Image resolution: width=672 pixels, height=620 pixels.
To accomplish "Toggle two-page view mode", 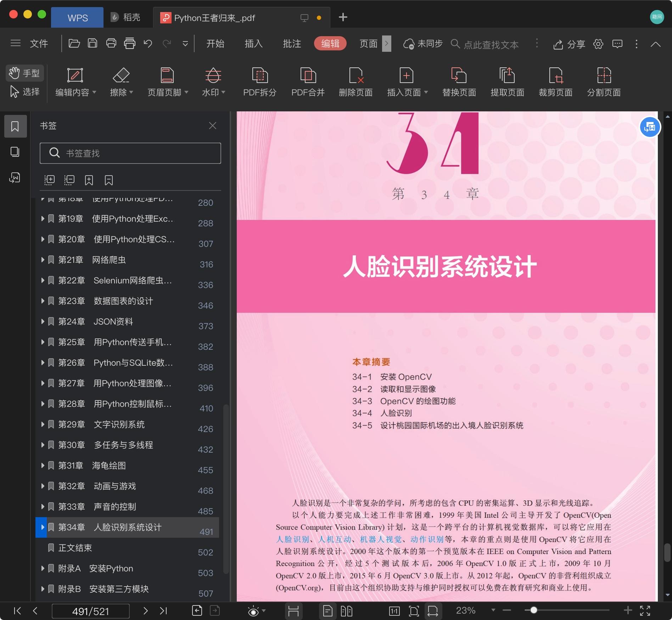I will click(346, 611).
